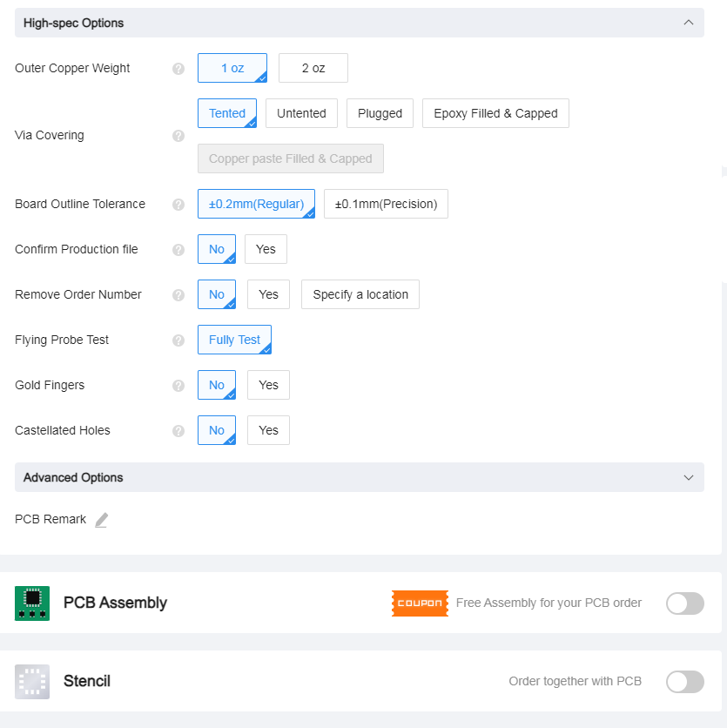Image resolution: width=727 pixels, height=728 pixels.
Task: Choose Epoxy Filled & Capped via covering
Action: pos(495,113)
